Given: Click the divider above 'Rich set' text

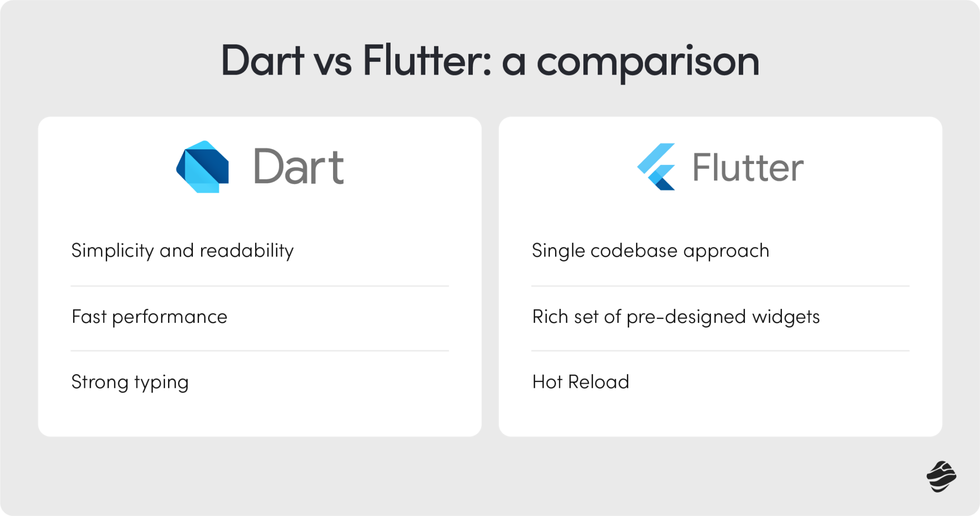Looking at the screenshot, I should click(x=720, y=286).
